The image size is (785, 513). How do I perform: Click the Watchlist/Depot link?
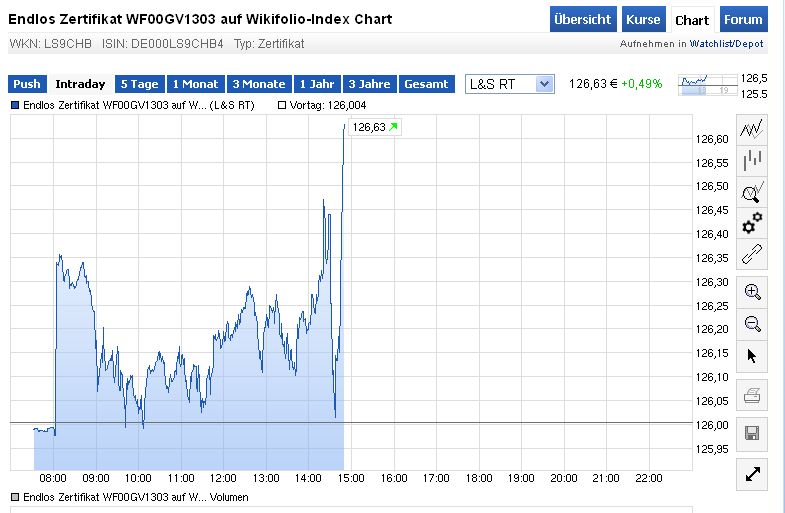[x=726, y=44]
